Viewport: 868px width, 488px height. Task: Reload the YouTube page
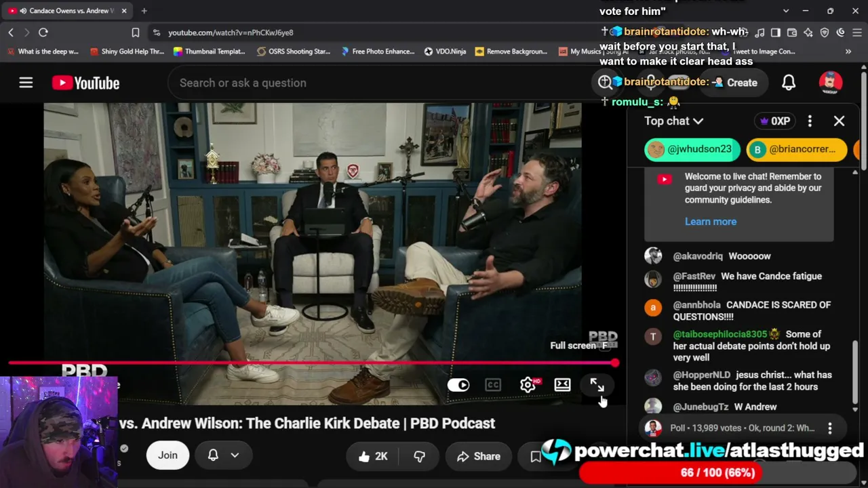point(43,33)
